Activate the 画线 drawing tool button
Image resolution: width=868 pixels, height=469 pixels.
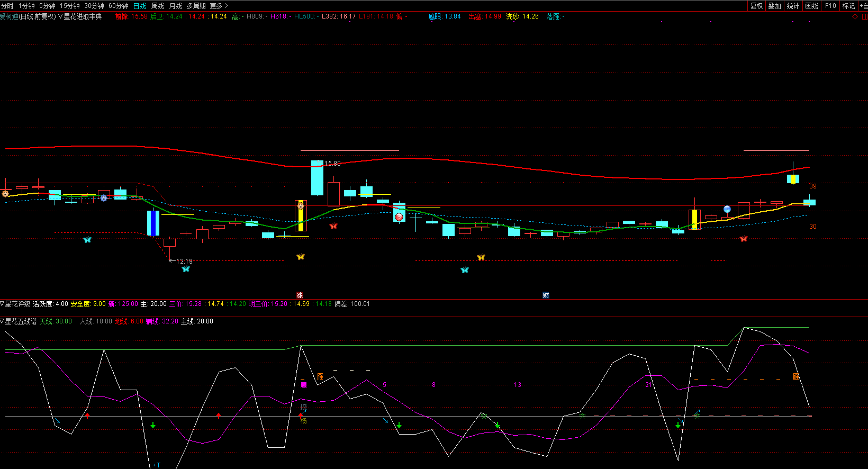point(811,6)
